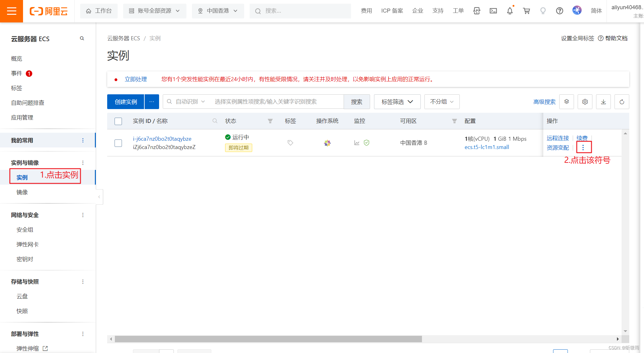The width and height of the screenshot is (644, 353).
Task: Open 帮助文档 help documentation
Action: click(x=613, y=38)
